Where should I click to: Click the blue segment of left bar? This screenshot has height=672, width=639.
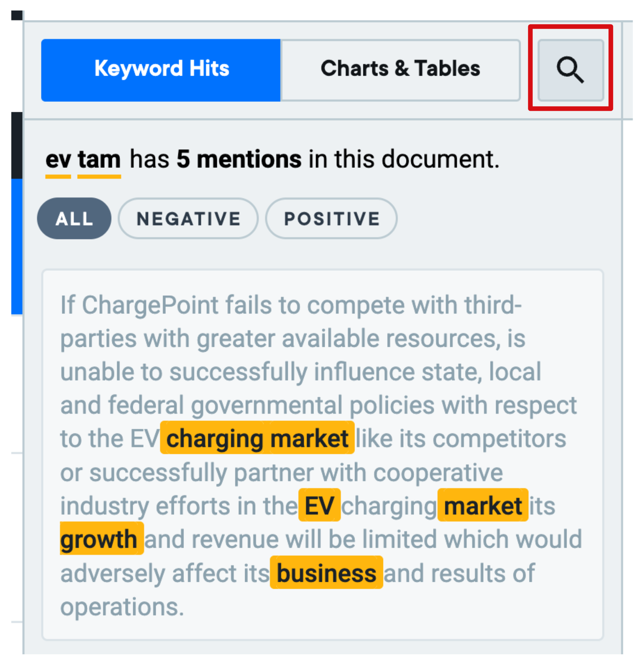[x=17, y=246]
